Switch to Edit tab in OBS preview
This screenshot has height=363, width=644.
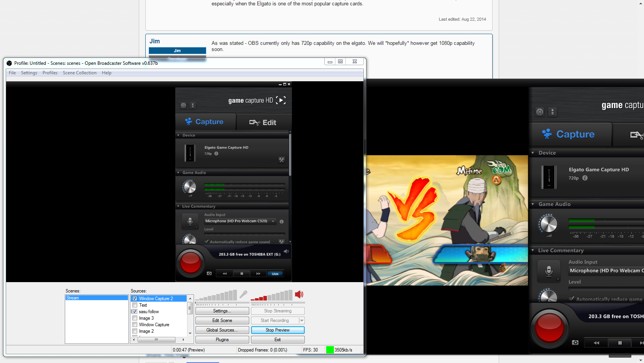click(x=264, y=122)
